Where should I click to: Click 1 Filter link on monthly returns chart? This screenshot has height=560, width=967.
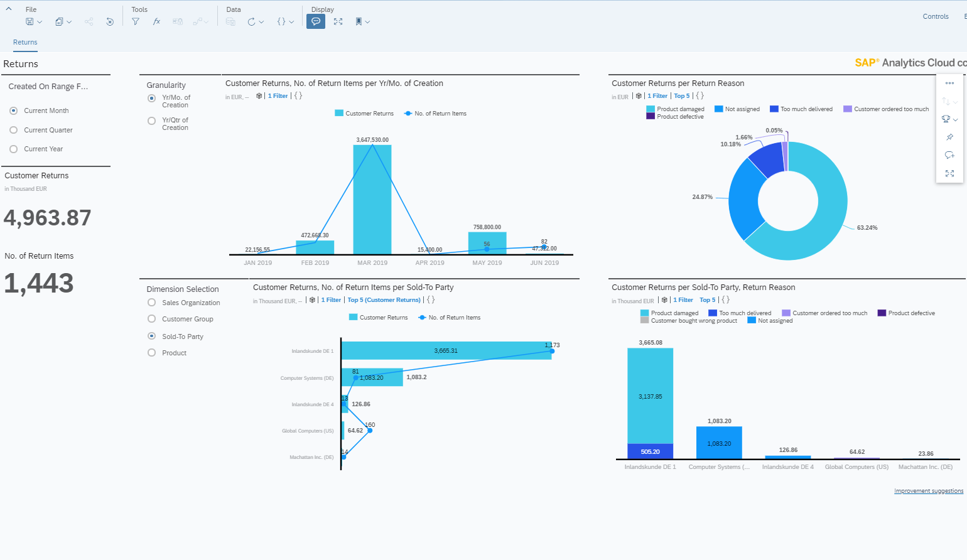tap(278, 96)
